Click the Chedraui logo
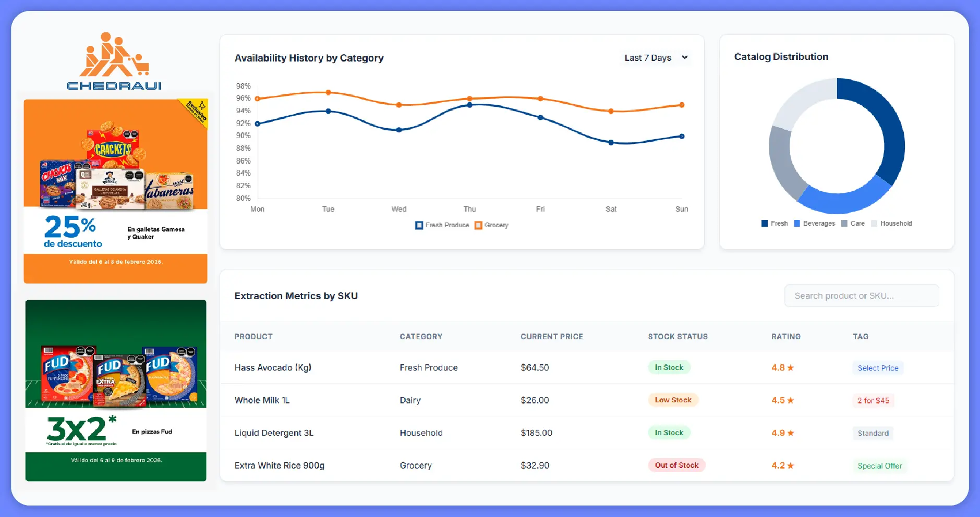 tap(114, 61)
